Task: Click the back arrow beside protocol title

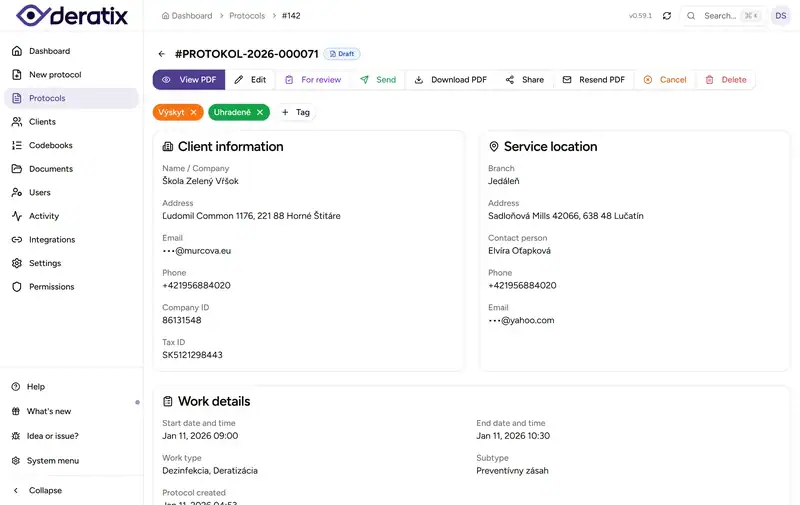Action: click(162, 54)
